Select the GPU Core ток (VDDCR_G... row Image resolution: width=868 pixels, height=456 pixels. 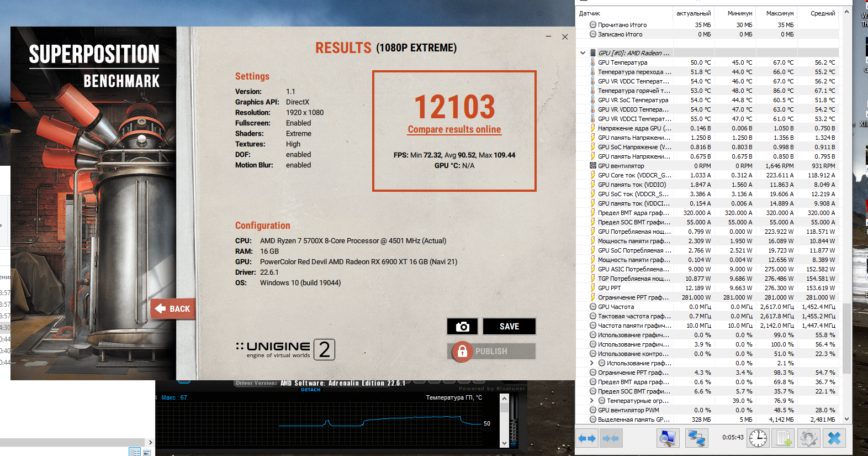coord(708,175)
